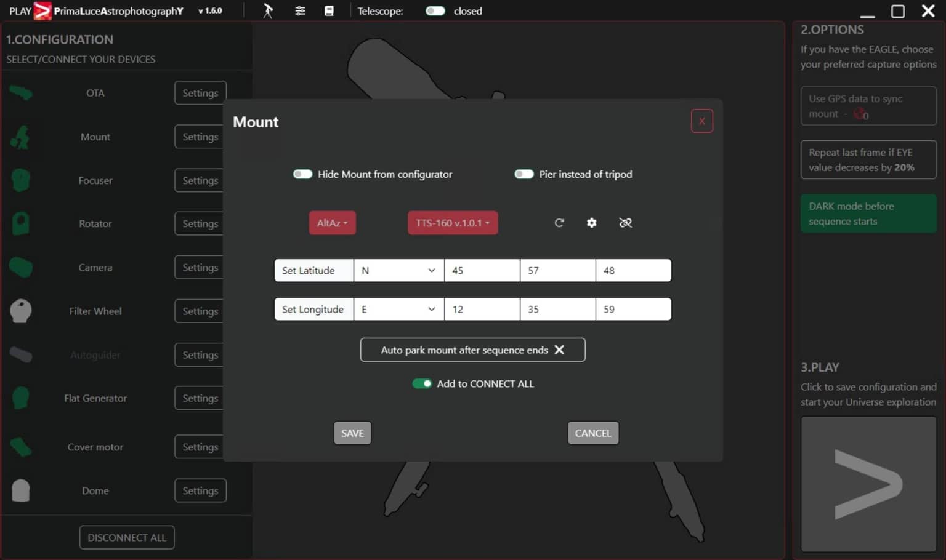Image resolution: width=946 pixels, height=560 pixels.
Task: Click the large Play arrow button
Action: point(868,484)
